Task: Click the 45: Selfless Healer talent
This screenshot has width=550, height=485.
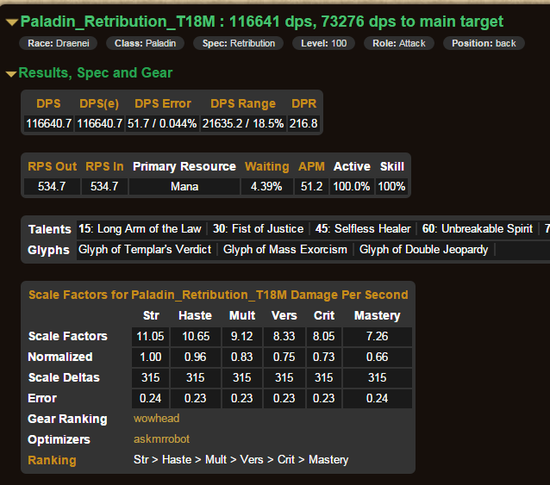Action: pos(363,229)
